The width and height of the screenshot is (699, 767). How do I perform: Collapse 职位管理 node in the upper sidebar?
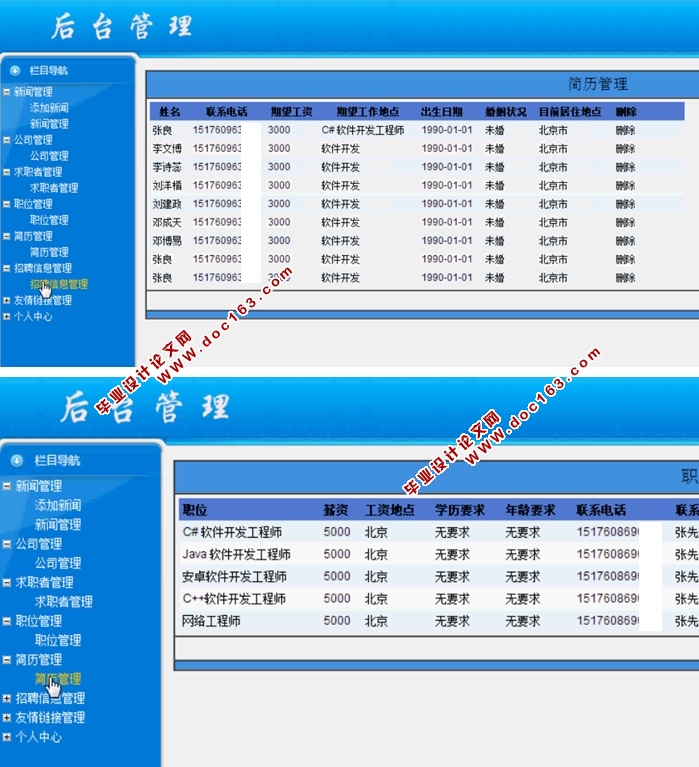click(6, 204)
